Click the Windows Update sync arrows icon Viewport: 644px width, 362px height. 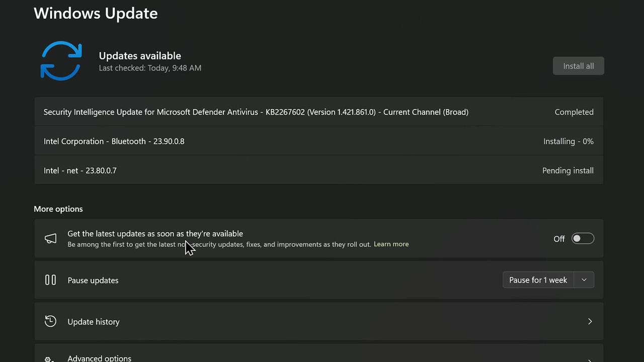(x=61, y=61)
